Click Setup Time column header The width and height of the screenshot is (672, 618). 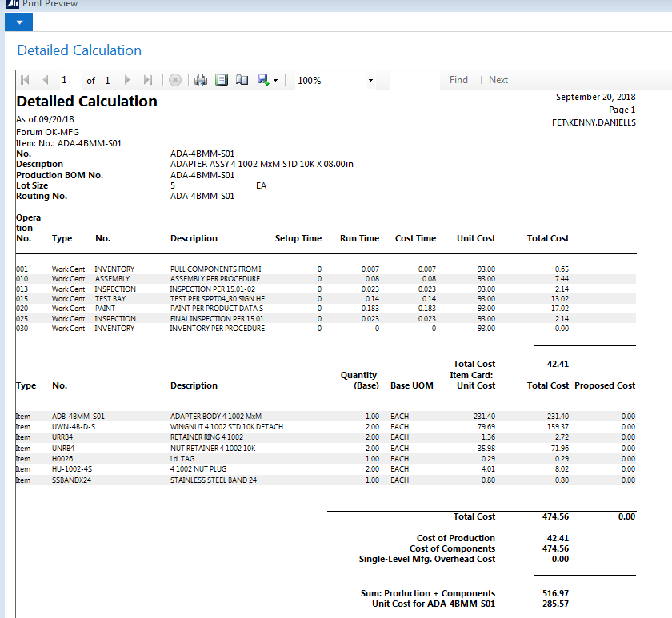click(x=298, y=238)
